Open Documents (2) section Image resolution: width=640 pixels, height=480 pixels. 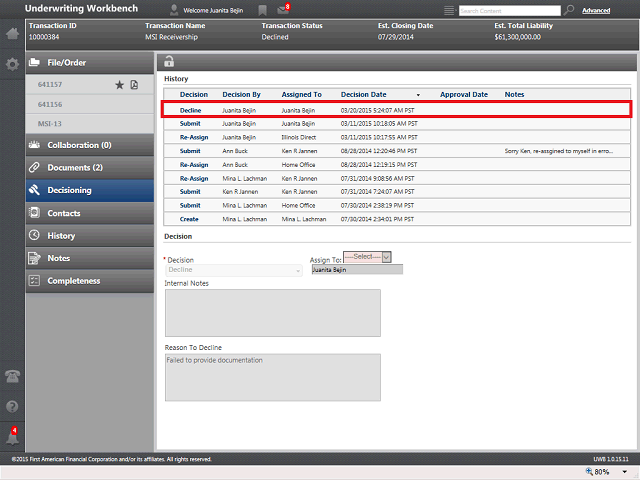(90, 168)
